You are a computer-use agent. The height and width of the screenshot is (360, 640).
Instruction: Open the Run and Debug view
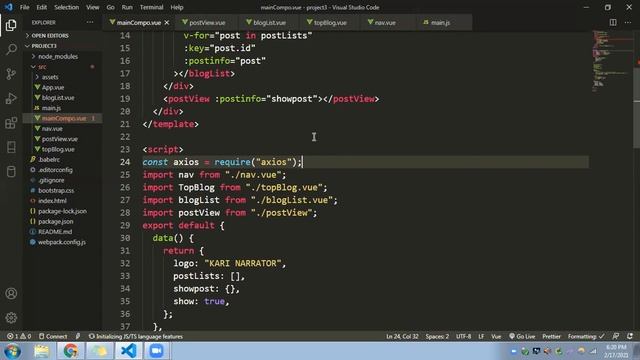point(11,98)
